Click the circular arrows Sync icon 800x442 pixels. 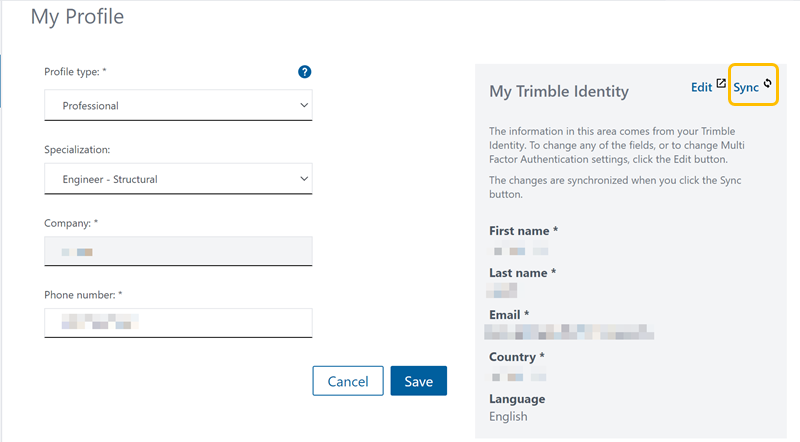(768, 85)
